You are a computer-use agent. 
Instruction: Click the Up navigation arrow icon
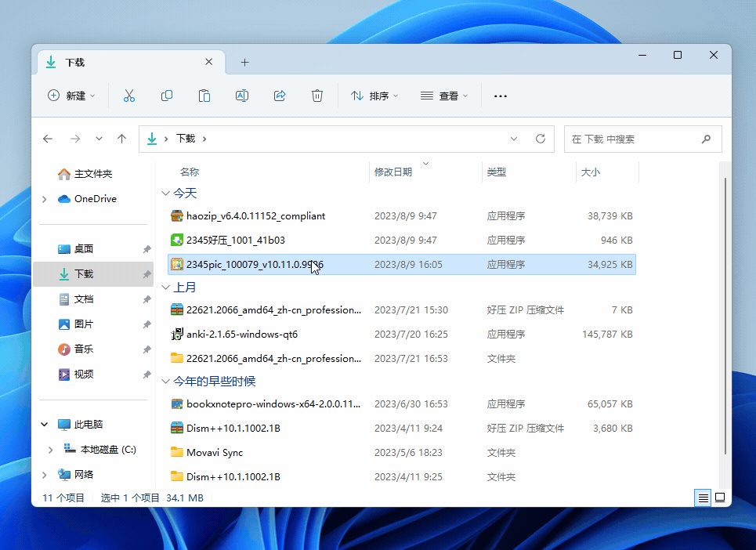(122, 138)
